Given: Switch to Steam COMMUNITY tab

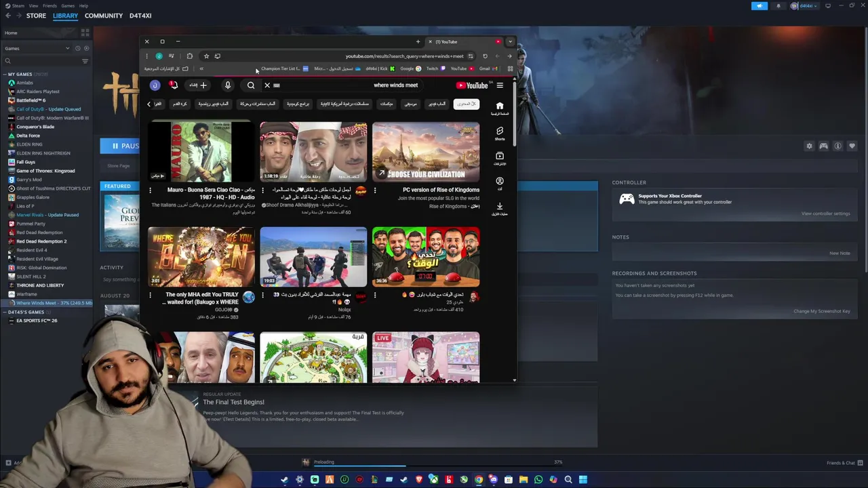Looking at the screenshot, I should [104, 16].
